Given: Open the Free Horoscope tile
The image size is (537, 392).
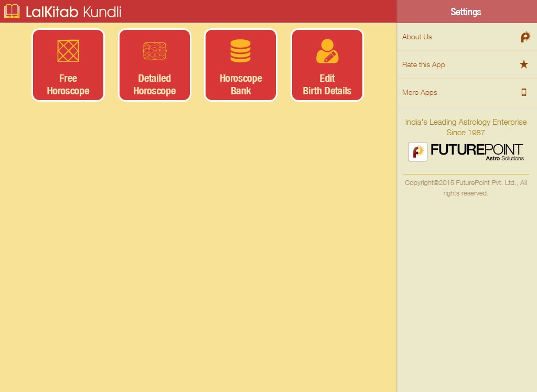Looking at the screenshot, I should [x=68, y=65].
